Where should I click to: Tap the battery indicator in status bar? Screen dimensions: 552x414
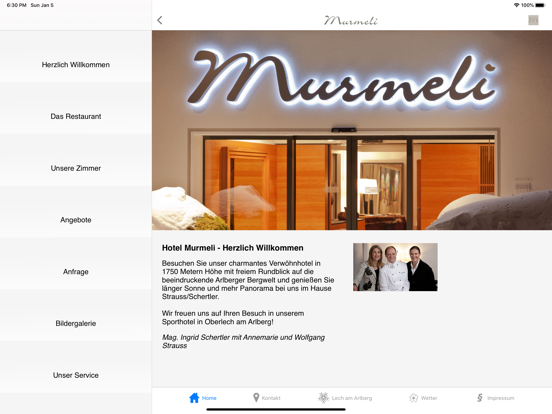540,5
